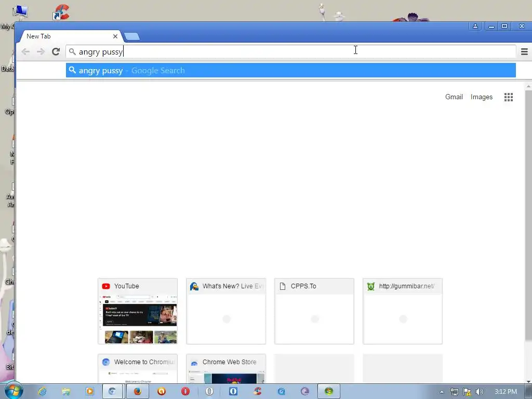The height and width of the screenshot is (399, 532).
Task: Click the orange swirl browser taskbar icon
Action: [162, 392]
